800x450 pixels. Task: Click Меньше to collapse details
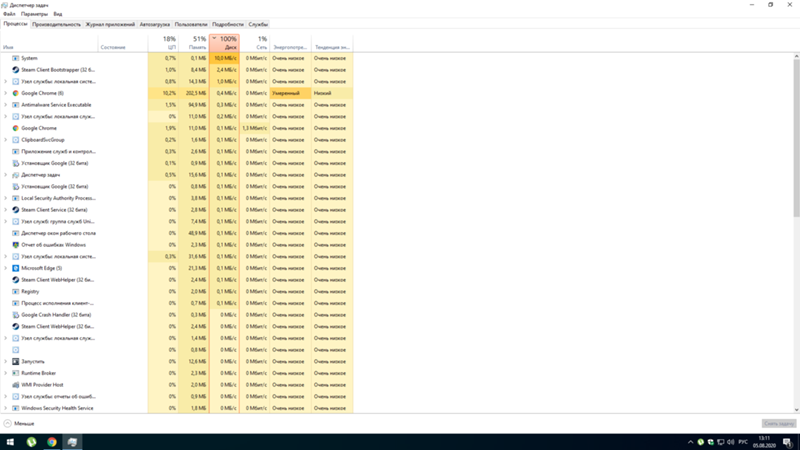click(x=19, y=423)
